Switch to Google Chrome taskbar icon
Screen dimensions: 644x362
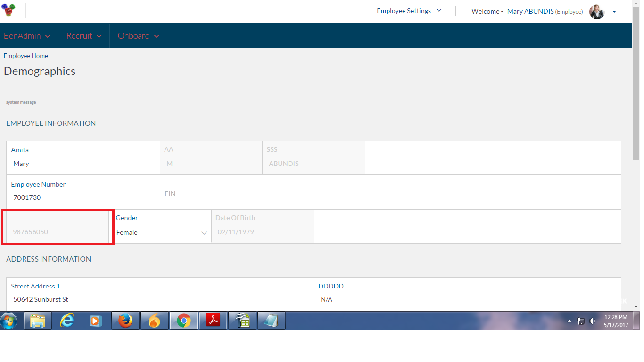183,321
